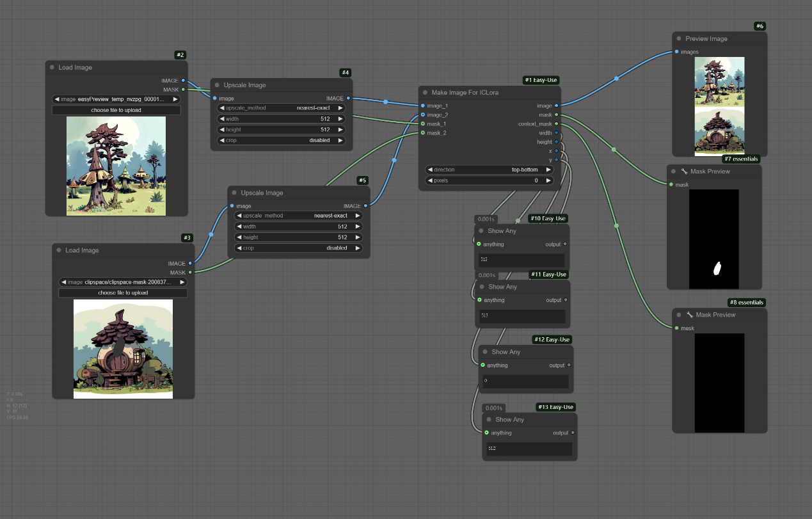Click the pixels value field
The width and height of the screenshot is (812, 519).
490,180
